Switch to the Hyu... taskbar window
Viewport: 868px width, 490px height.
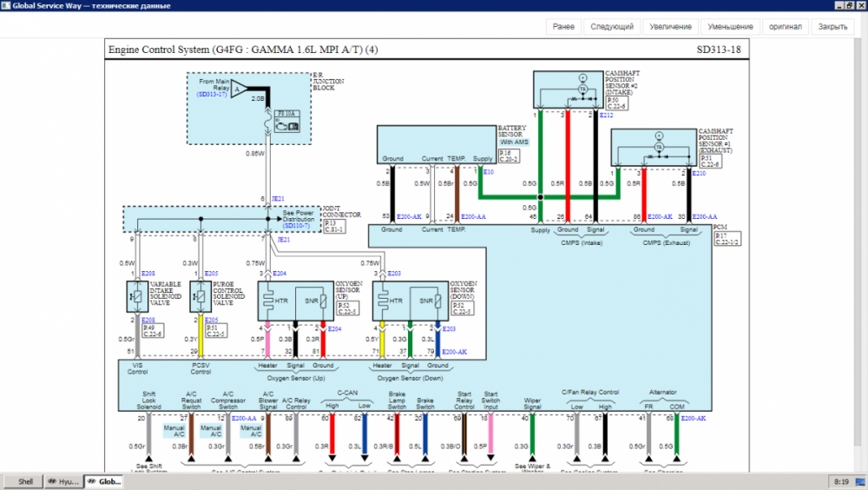point(63,481)
